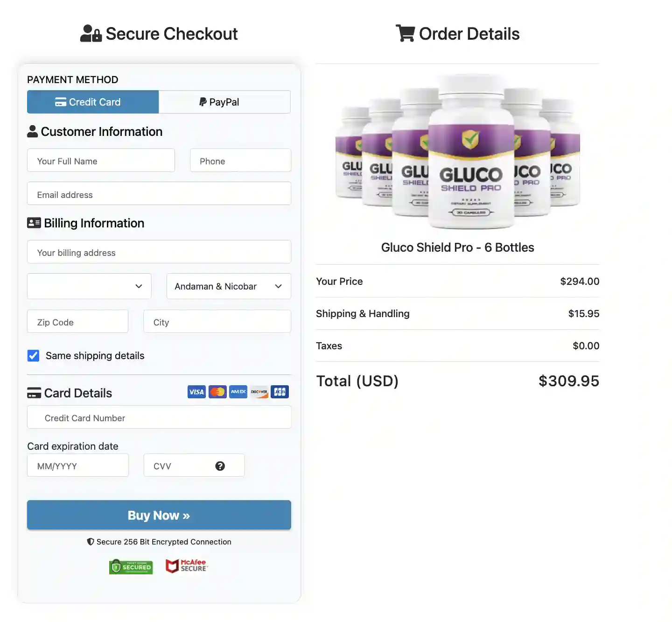Click the JCB card icon
The image size is (672, 622).
[280, 392]
